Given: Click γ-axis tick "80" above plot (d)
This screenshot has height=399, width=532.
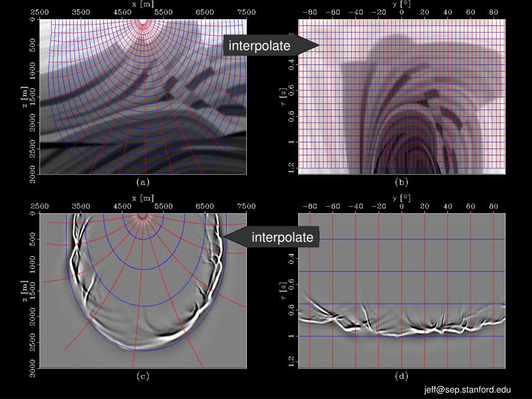Looking at the screenshot, I should point(494,206).
